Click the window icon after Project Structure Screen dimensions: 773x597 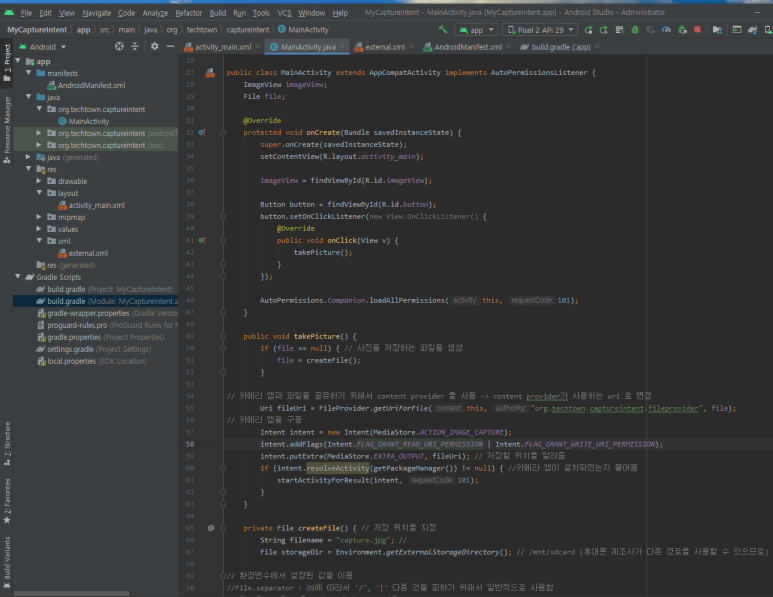pyautogui.click(x=737, y=30)
